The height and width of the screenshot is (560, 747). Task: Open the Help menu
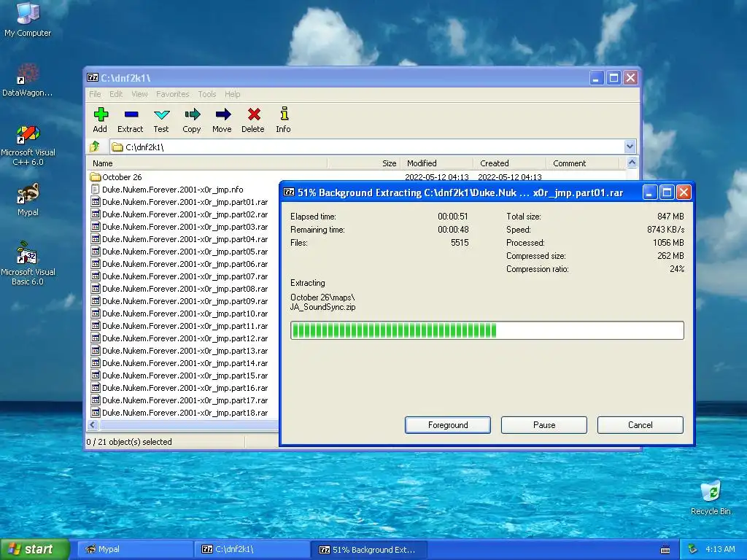click(x=233, y=94)
